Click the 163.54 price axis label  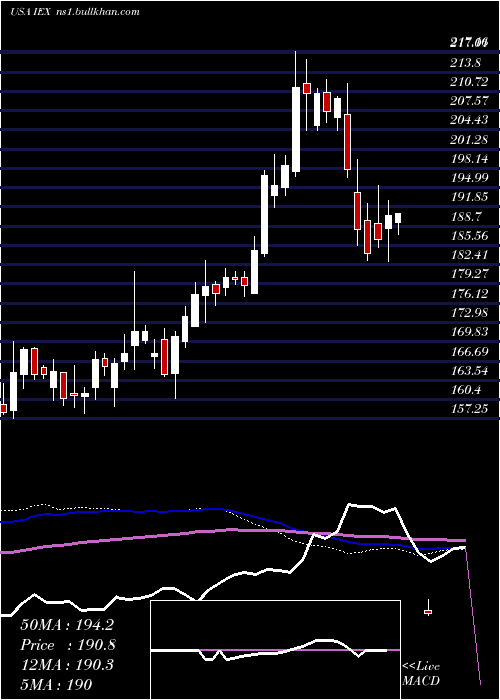(x=469, y=371)
